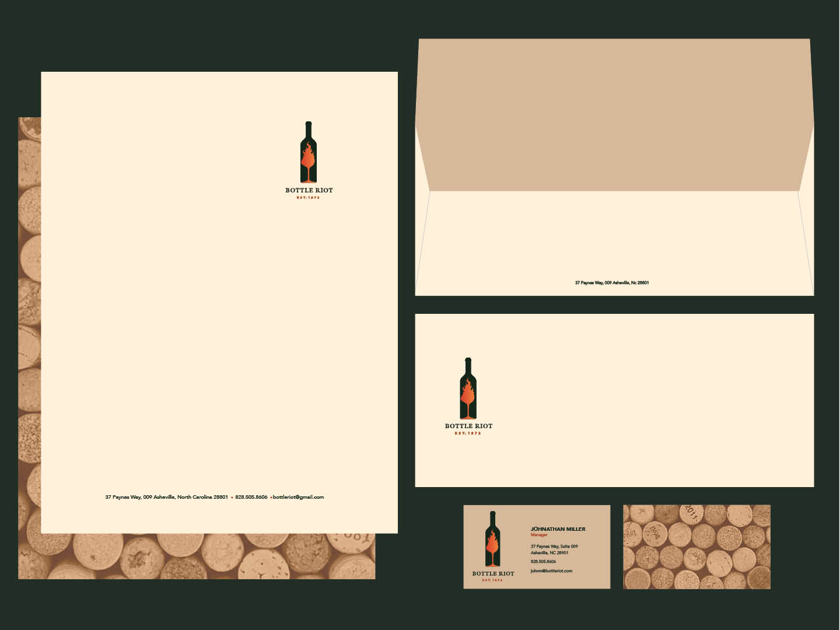Click the bottleriot@gmail.com email on the letterhead
The height and width of the screenshot is (630, 840).
click(298, 497)
